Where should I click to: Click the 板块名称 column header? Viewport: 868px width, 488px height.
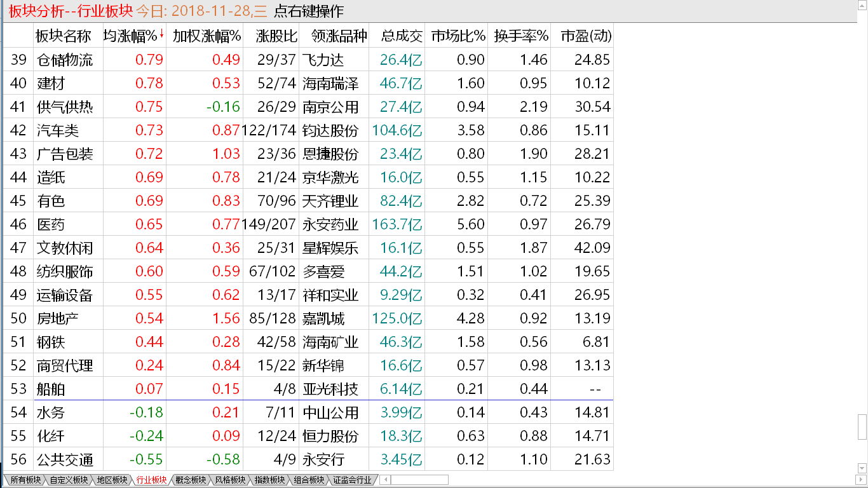[x=63, y=36]
